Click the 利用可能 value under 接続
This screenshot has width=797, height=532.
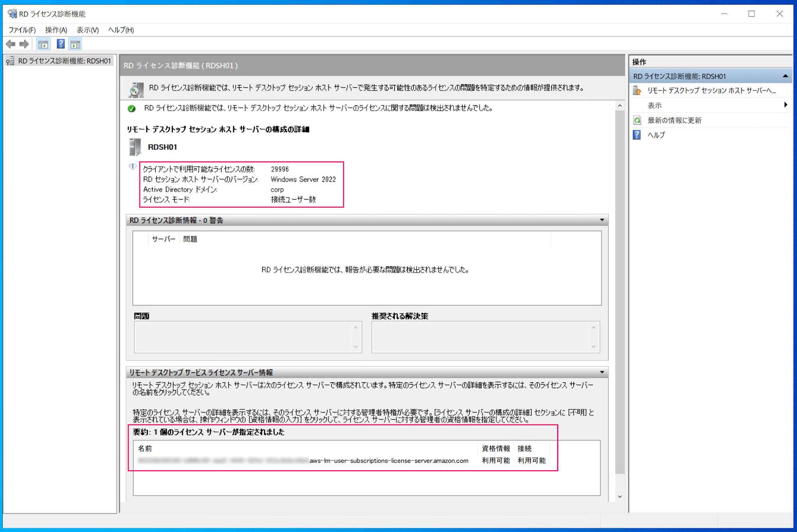click(x=532, y=461)
